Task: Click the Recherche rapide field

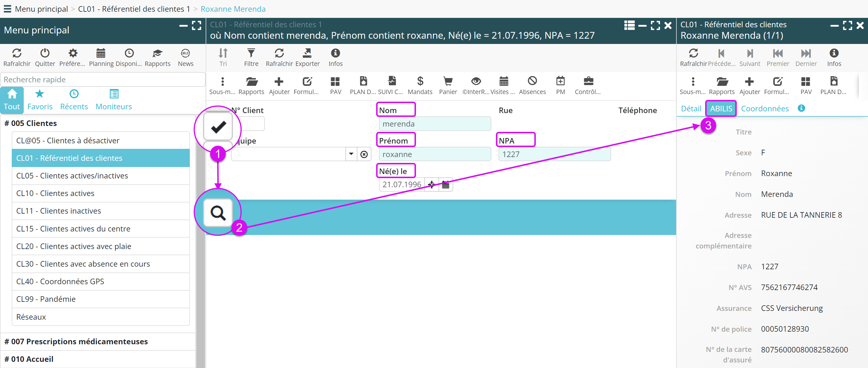Action: tap(103, 79)
